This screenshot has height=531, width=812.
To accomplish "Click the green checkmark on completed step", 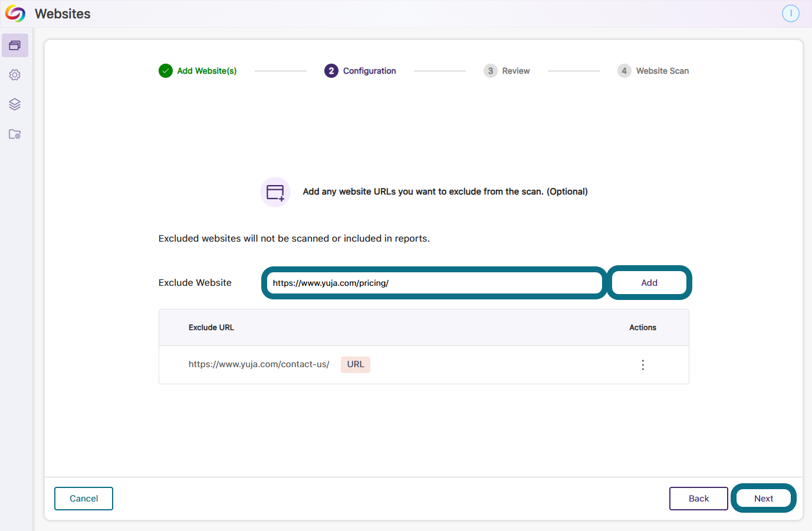I will 166,71.
